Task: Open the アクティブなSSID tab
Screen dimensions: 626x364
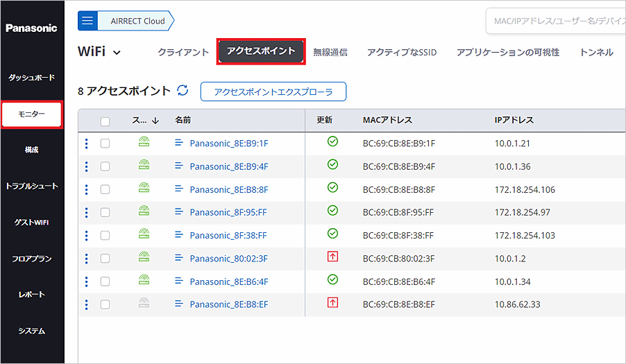Action: coord(402,52)
